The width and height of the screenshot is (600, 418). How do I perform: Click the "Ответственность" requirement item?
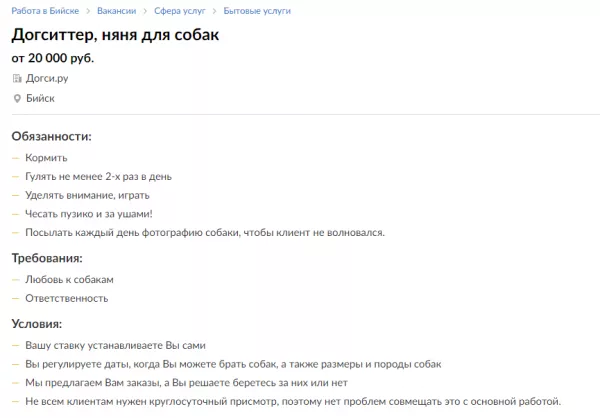67,299
